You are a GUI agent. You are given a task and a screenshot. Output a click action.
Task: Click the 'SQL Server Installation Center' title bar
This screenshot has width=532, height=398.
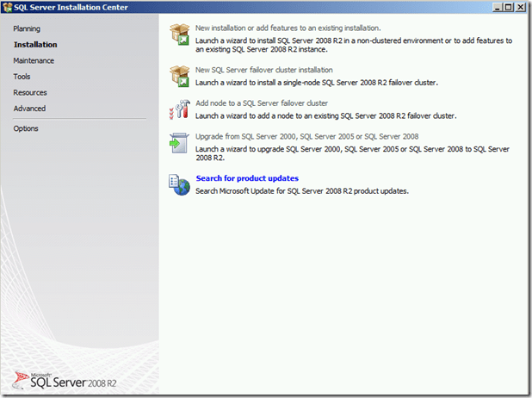click(x=258, y=7)
